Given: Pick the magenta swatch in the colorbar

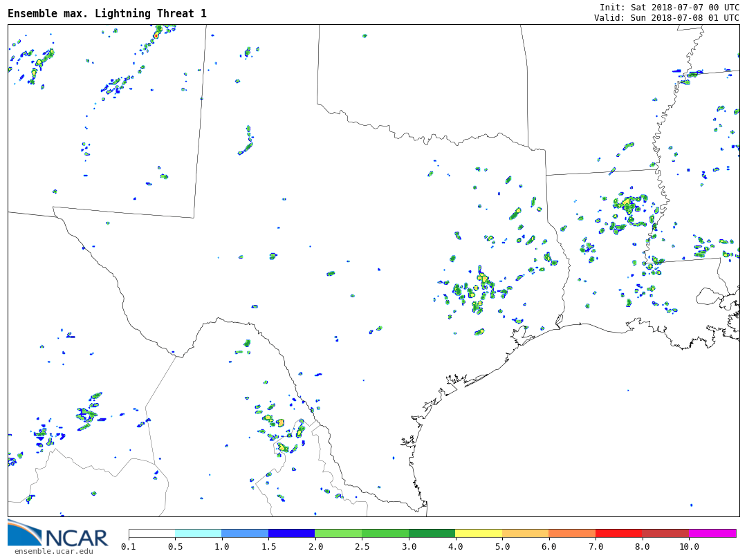Looking at the screenshot, I should coord(712,534).
